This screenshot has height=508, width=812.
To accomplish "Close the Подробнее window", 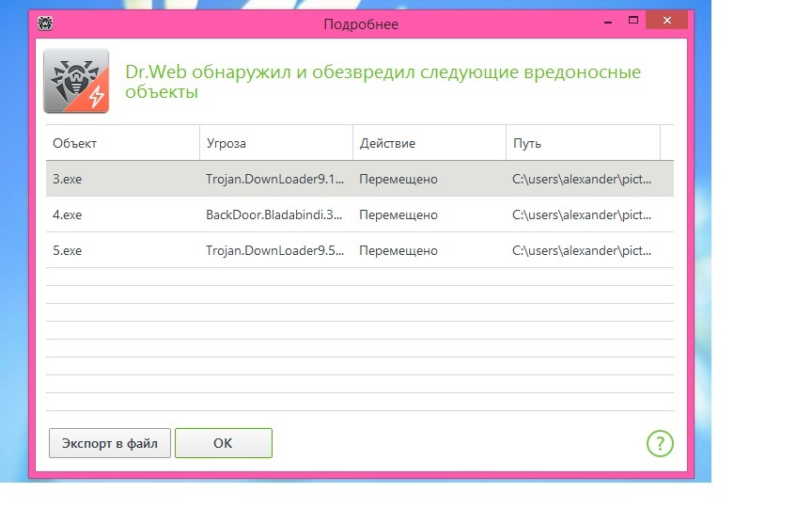I will (667, 20).
